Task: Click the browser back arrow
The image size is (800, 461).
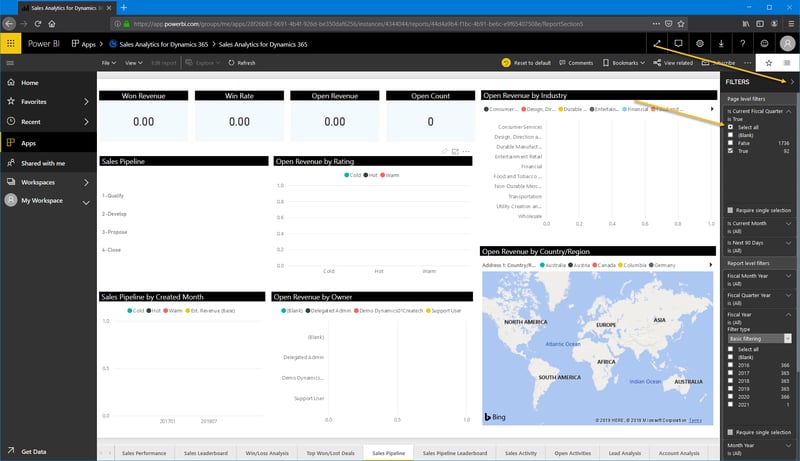Action: pos(9,23)
